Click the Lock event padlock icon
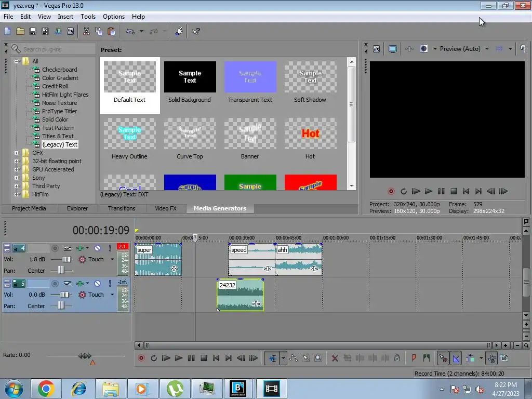Screen dimensions: 532x399 coord(397,358)
